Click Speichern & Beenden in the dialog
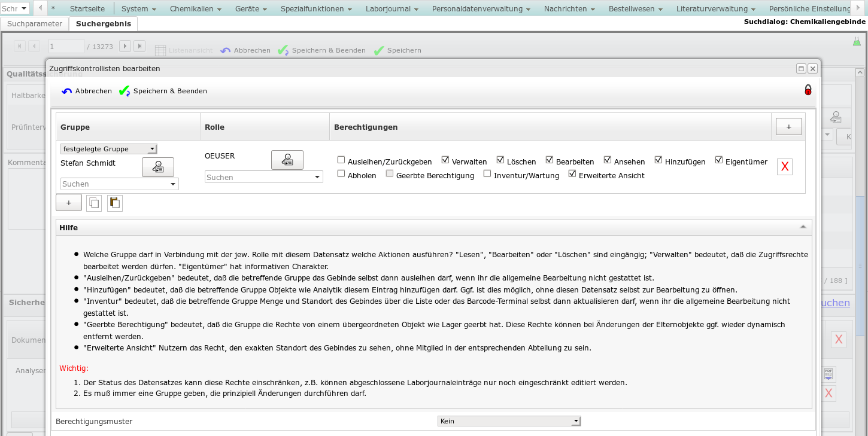The height and width of the screenshot is (436, 868). click(163, 92)
